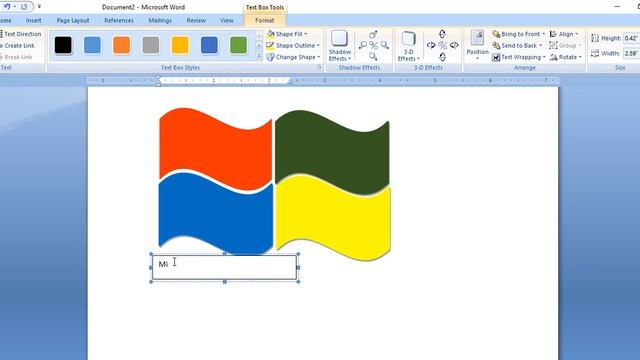Image resolution: width=640 pixels, height=360 pixels.
Task: Select the yellow wavy shape
Action: click(x=333, y=218)
